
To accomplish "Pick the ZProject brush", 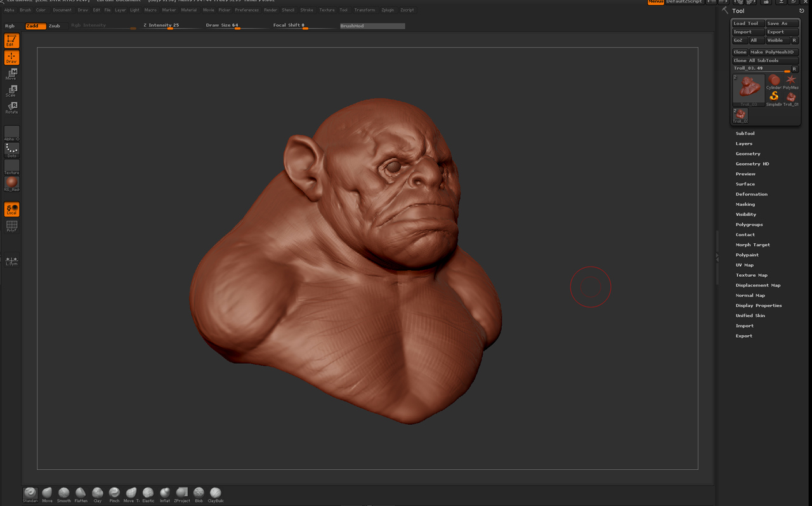I will point(182,494).
